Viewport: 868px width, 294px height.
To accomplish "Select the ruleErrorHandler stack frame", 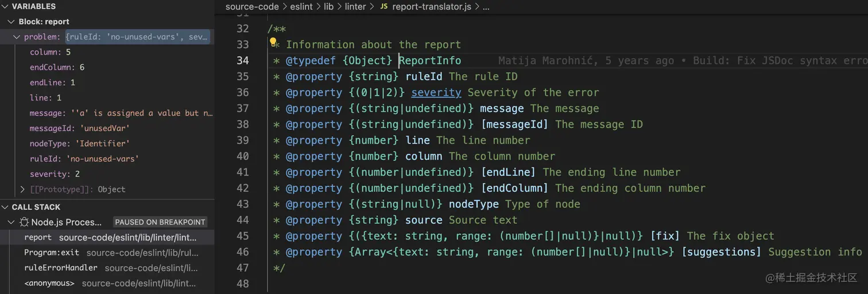I will click(107, 268).
